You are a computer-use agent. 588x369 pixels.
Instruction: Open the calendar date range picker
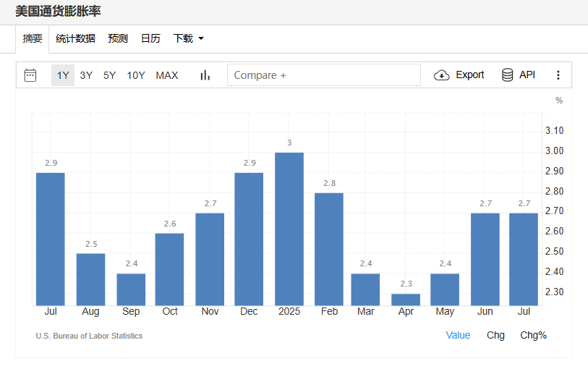click(30, 75)
